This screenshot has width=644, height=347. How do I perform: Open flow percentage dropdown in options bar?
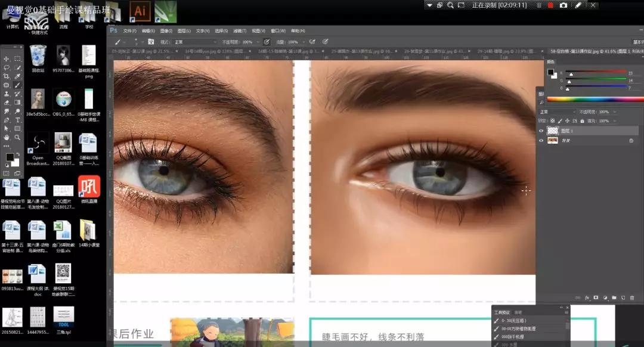(304, 42)
